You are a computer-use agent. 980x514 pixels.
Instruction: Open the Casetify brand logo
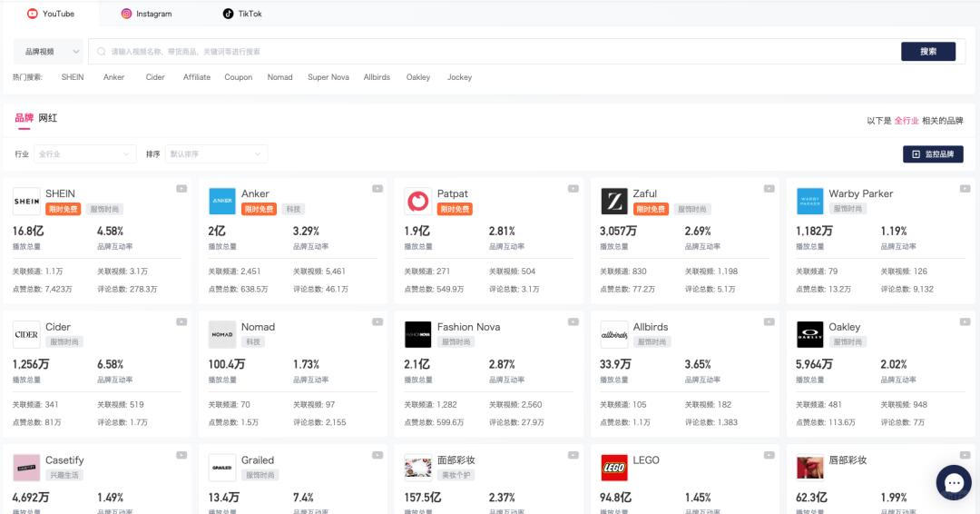(27, 468)
